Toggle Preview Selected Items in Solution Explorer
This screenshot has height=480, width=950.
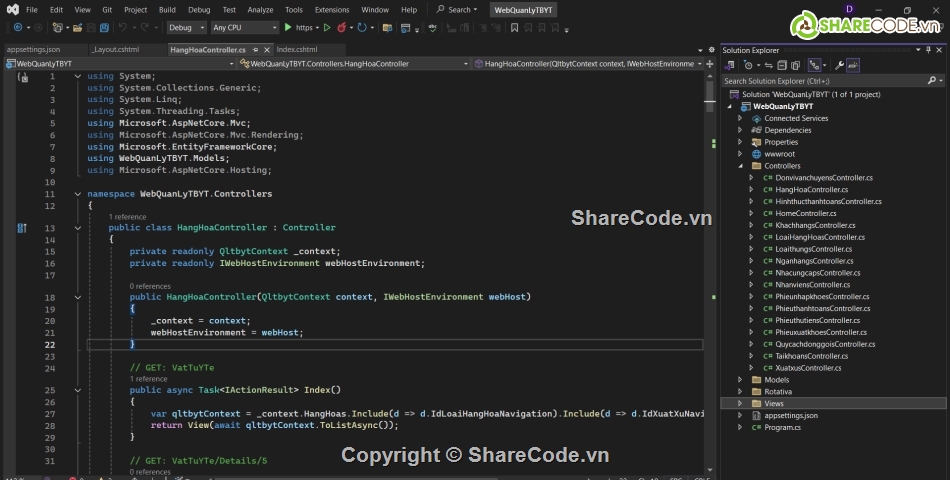click(x=853, y=65)
